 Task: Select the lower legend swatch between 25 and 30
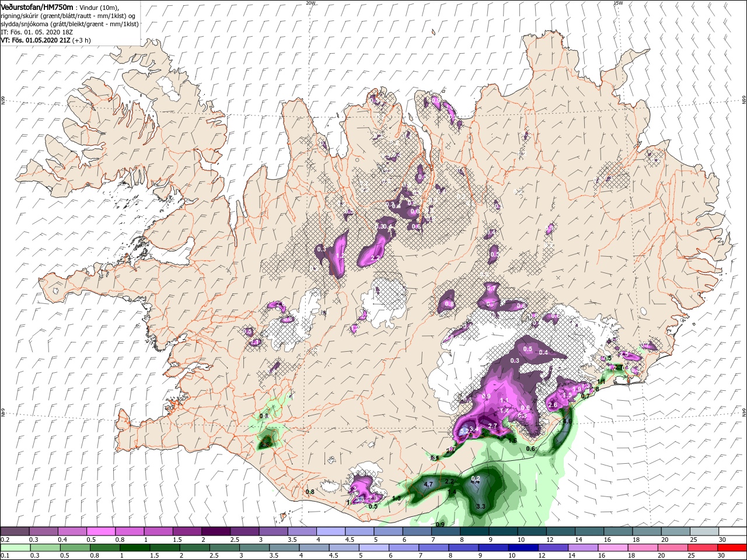[x=704, y=548]
